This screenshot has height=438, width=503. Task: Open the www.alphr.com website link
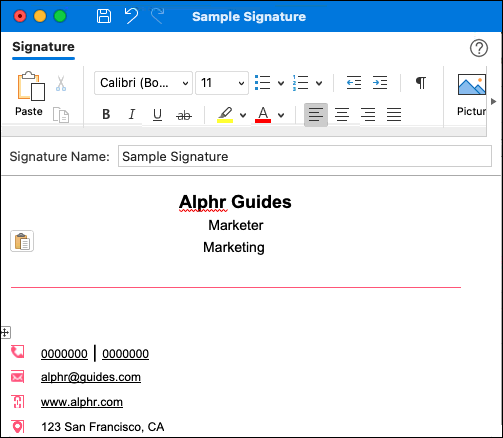pos(82,402)
